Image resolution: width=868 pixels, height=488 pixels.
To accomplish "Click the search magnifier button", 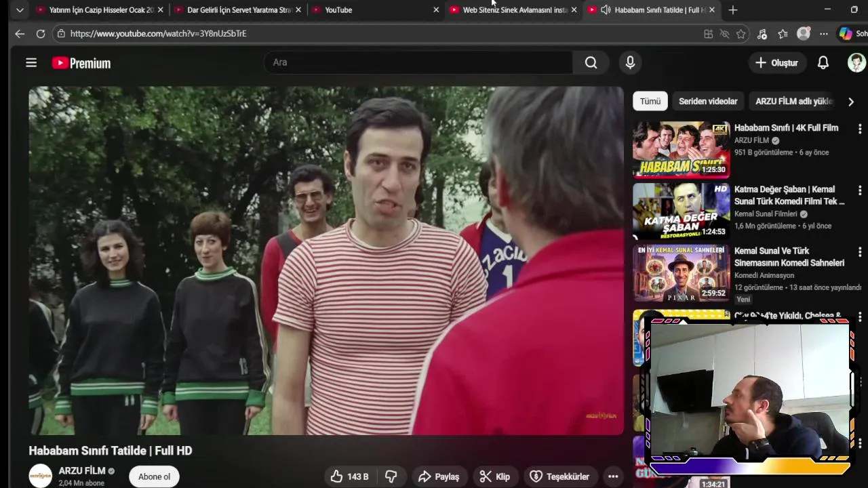I will (591, 62).
